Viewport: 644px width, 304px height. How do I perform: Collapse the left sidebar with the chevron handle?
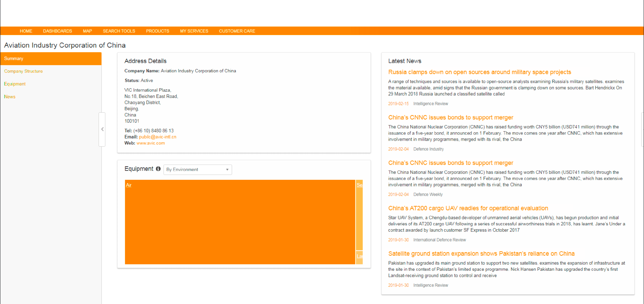tap(102, 129)
